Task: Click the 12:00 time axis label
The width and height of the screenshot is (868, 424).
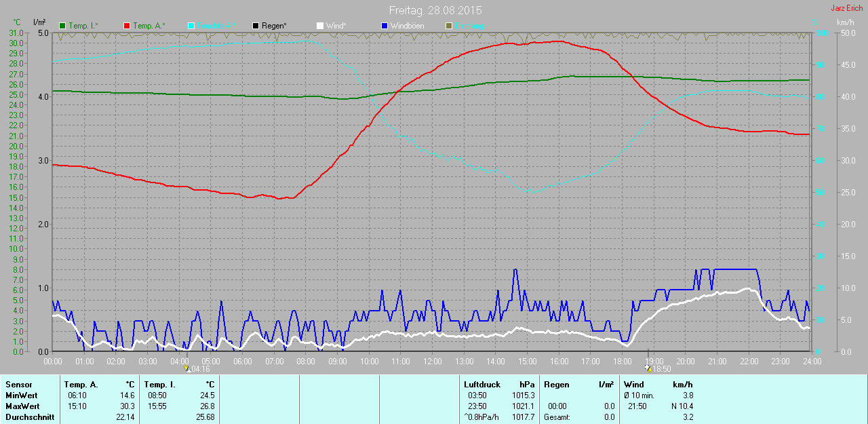Action: 432,362
